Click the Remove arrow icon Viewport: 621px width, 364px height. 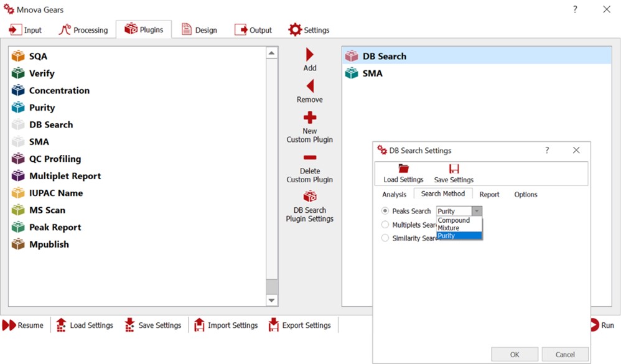point(309,86)
